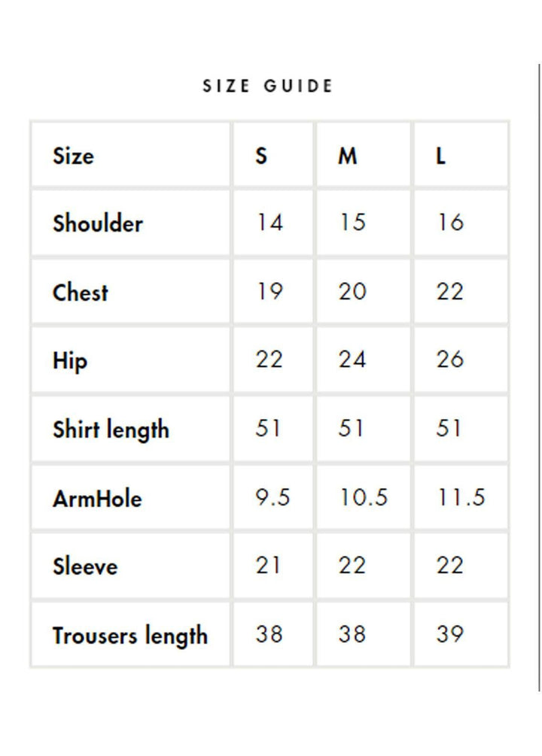Click Hip value 26 for size L
This screenshot has width=542, height=756.
point(450,360)
